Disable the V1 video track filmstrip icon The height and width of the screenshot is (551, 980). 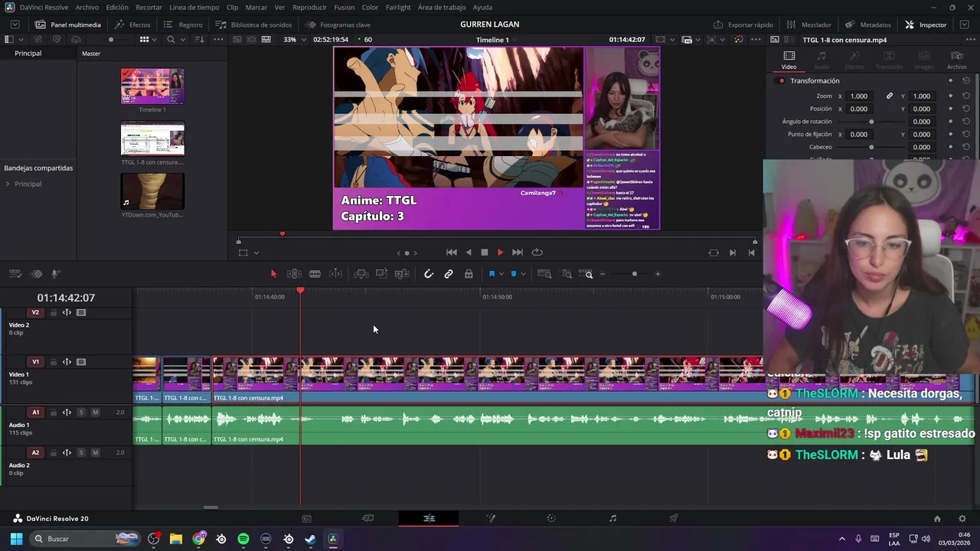pyautogui.click(x=81, y=362)
